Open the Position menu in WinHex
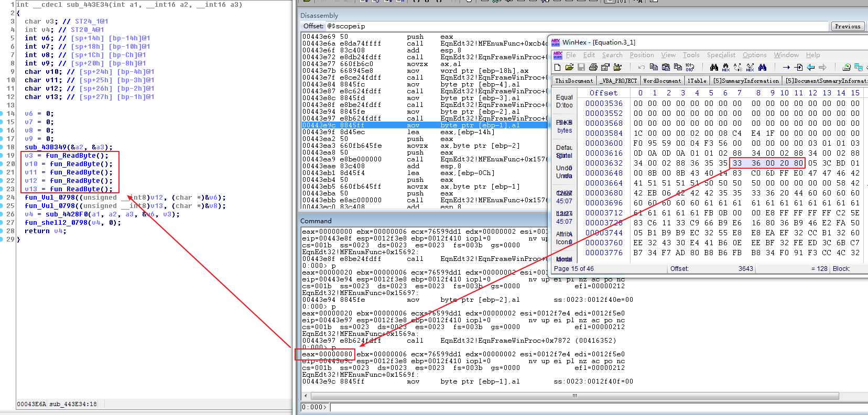This screenshot has width=868, height=415. pos(642,55)
